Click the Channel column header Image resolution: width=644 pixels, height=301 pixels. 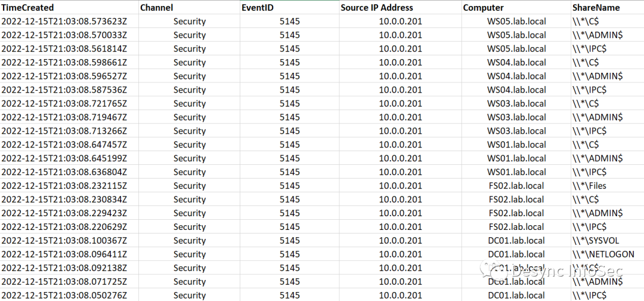157,8
